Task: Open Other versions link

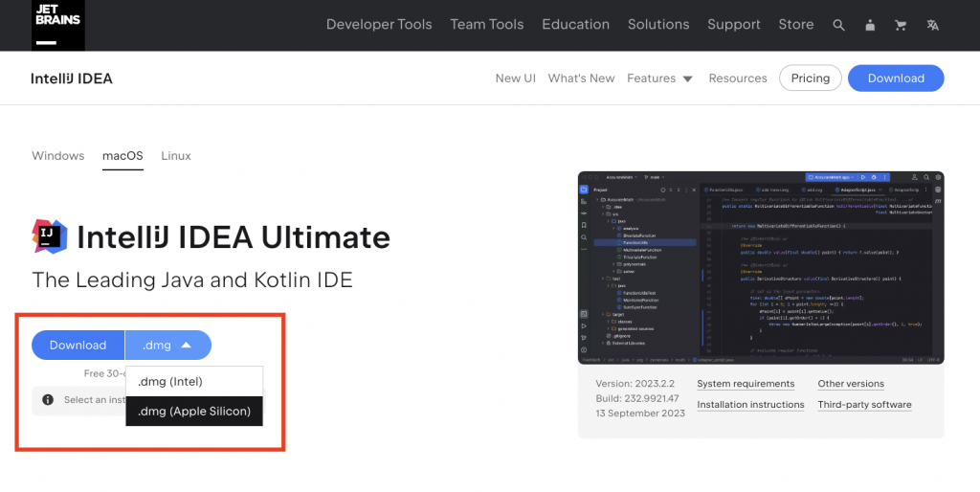Action: (851, 384)
